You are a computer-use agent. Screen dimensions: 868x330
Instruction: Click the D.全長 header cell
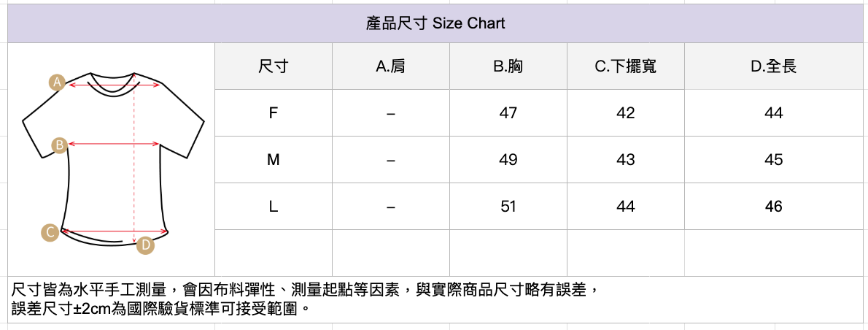pos(774,66)
